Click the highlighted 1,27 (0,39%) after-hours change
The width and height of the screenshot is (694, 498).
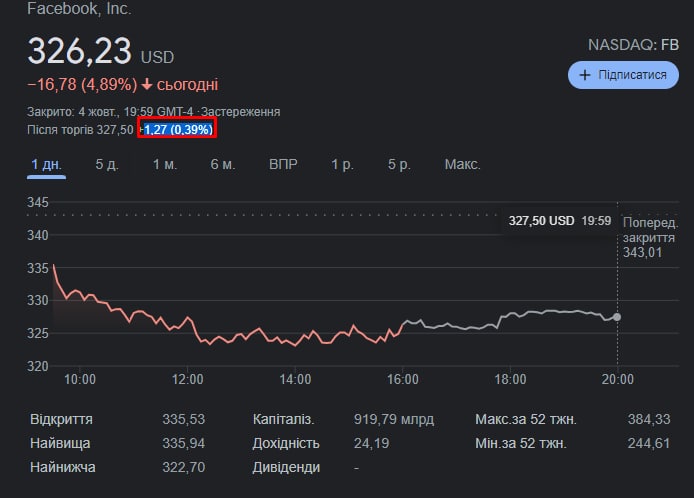point(177,130)
